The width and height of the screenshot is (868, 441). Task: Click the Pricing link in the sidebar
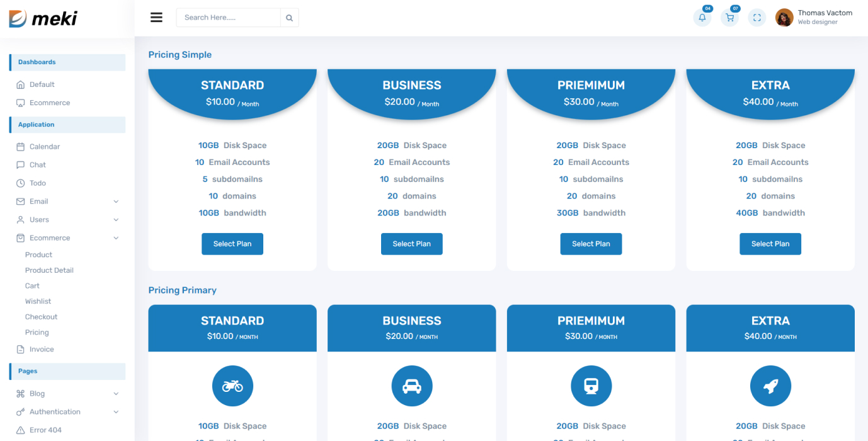(37, 332)
